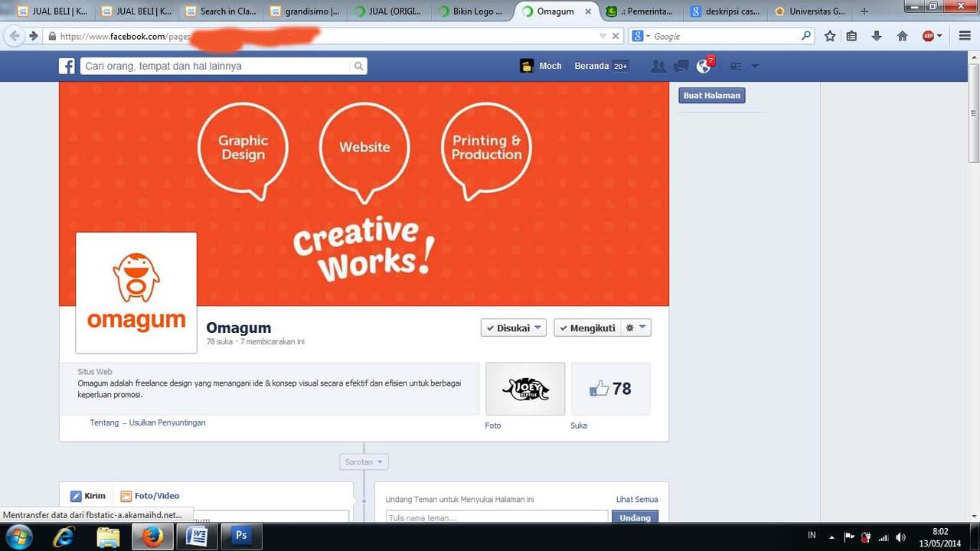This screenshot has width=980, height=551.
Task: Click the Facebook logo icon
Action: [67, 66]
